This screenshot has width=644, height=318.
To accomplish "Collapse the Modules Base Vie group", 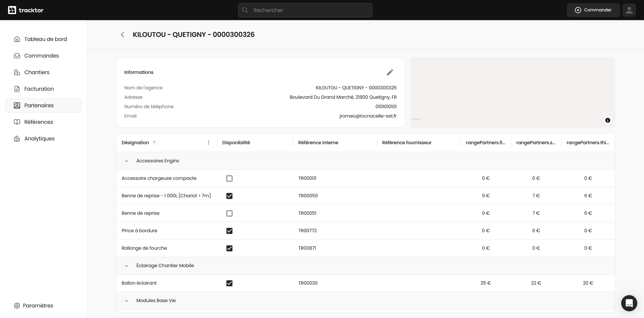I will (x=126, y=301).
